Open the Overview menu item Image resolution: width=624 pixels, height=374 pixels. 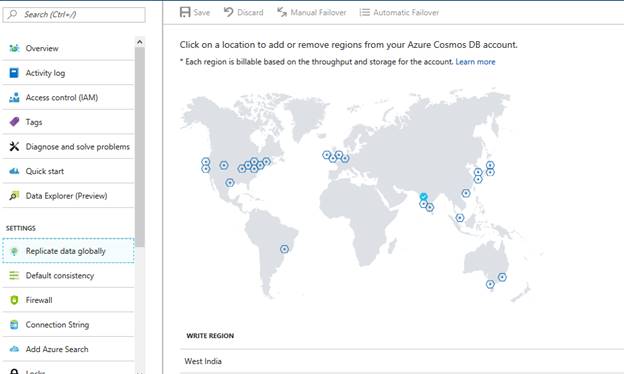coord(68,48)
